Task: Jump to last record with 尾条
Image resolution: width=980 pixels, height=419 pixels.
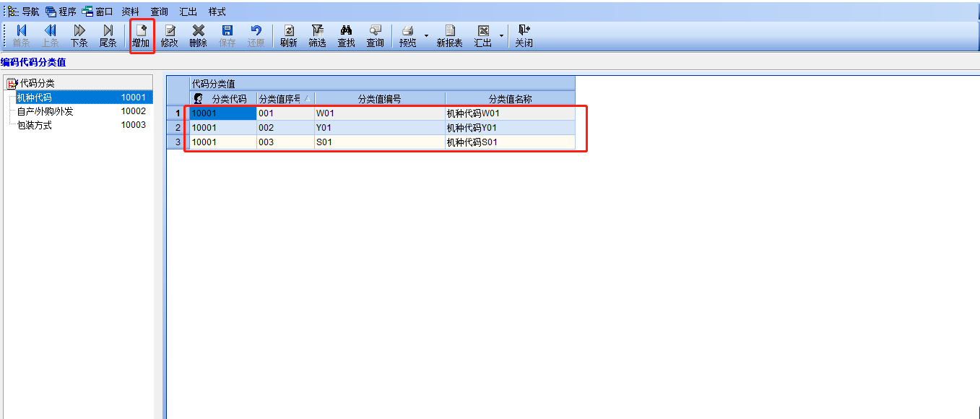Action: [x=108, y=36]
